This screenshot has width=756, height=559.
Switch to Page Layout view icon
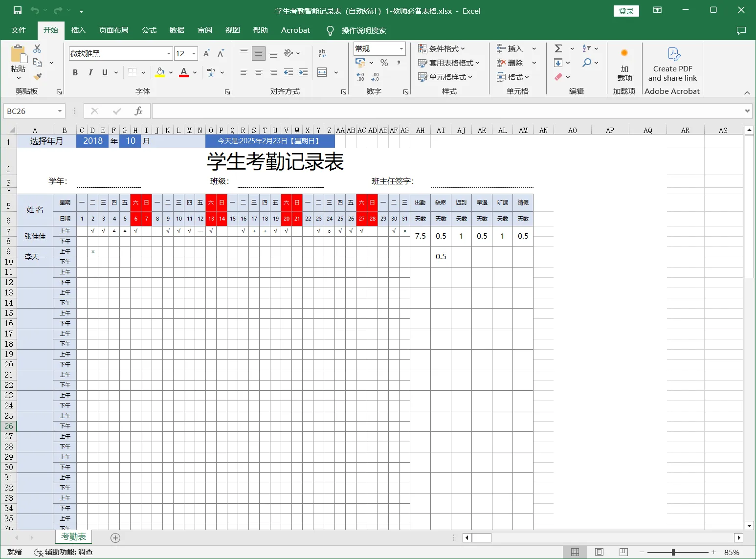599,552
